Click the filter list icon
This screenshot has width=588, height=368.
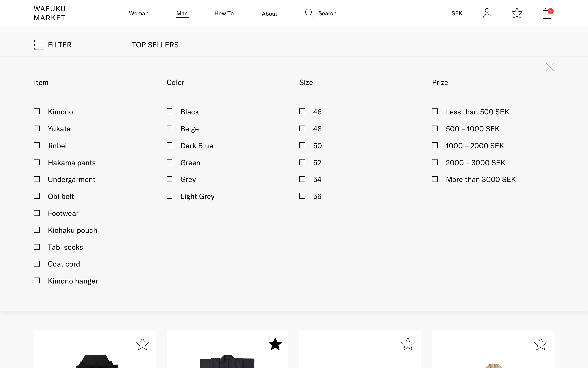[39, 45]
